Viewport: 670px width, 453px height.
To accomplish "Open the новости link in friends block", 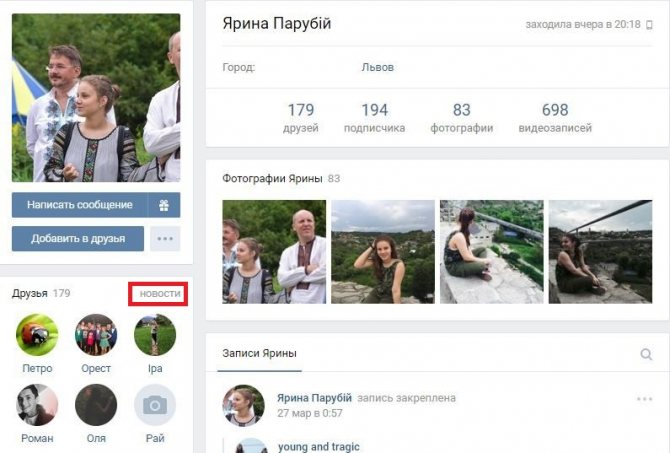I will [x=160, y=294].
